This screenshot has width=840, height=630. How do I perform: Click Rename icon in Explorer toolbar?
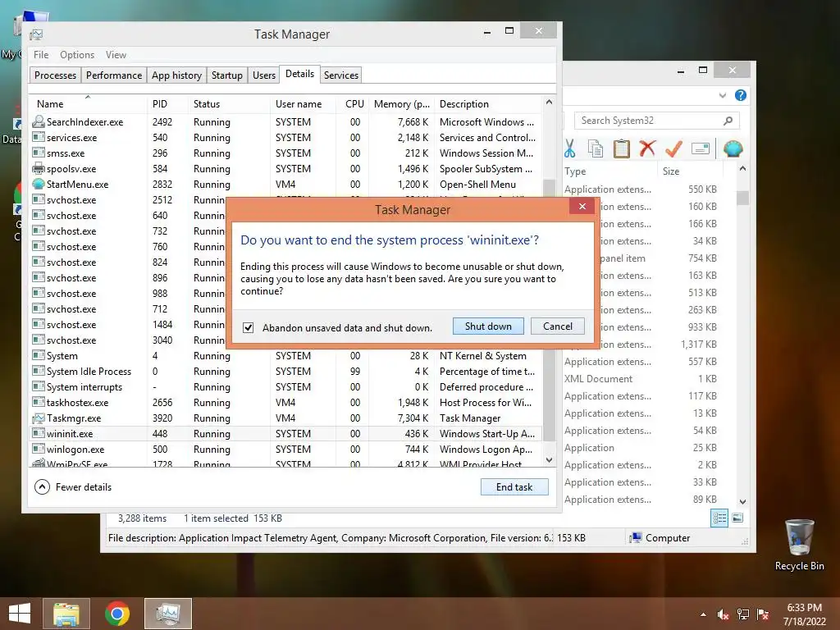(x=701, y=148)
